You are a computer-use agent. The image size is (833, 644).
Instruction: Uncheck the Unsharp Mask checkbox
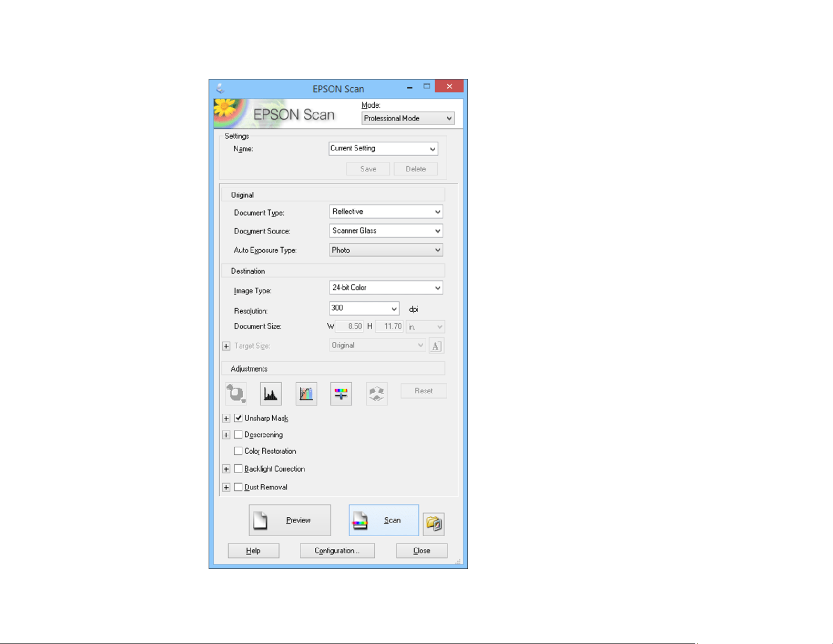coord(238,418)
